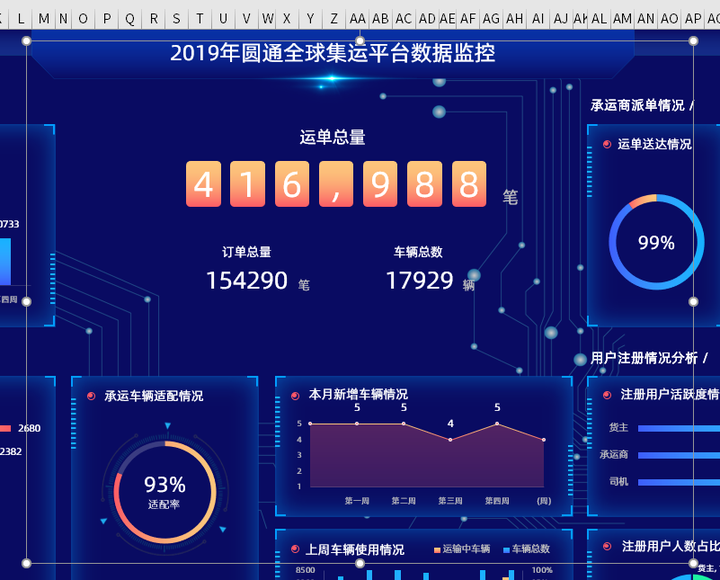Select column AG header
Image resolution: width=720 pixels, height=580 pixels.
[x=491, y=19]
